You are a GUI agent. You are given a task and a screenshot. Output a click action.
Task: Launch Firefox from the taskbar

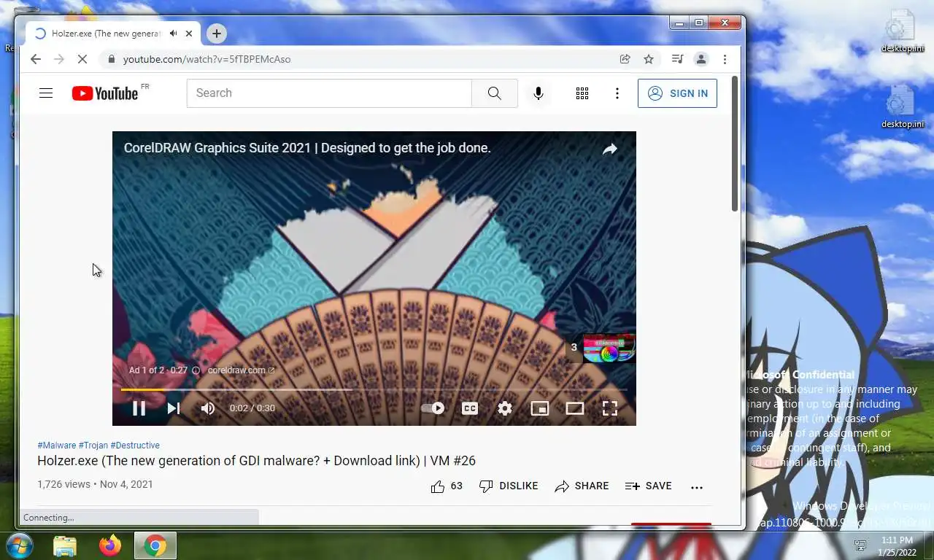tap(110, 545)
